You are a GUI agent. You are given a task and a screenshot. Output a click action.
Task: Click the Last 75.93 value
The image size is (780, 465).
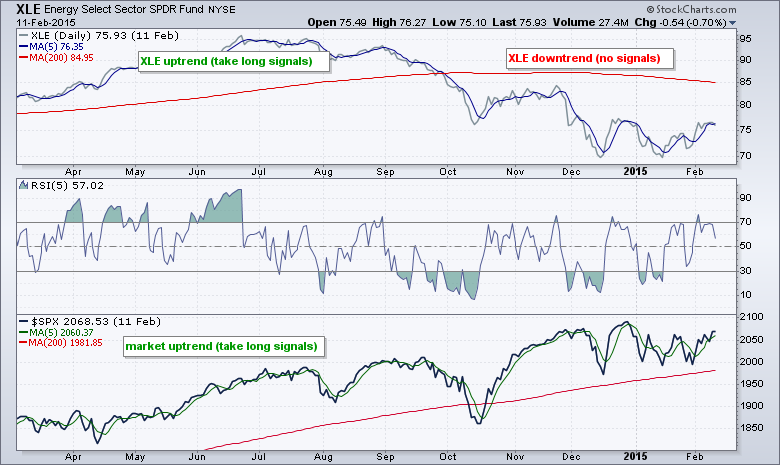[519, 22]
